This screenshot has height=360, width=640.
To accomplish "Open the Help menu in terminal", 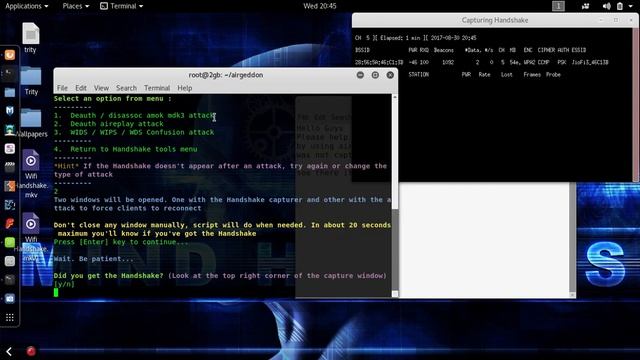I will (184, 88).
